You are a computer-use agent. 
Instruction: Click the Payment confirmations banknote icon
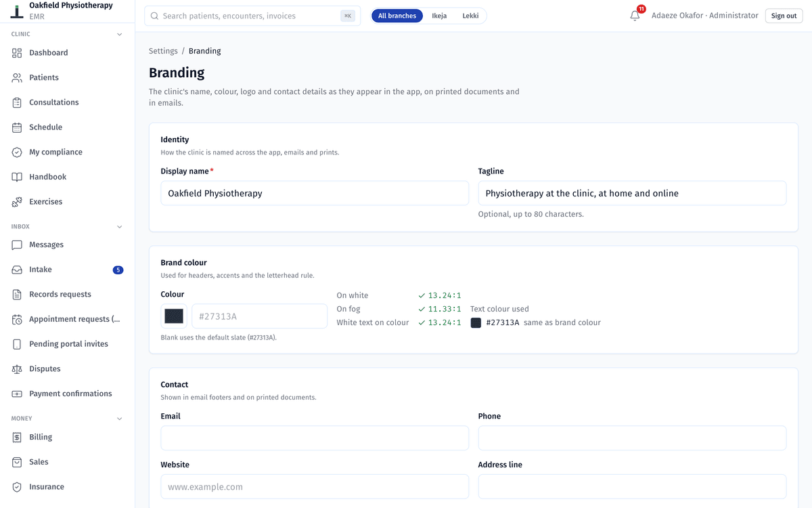tap(17, 394)
